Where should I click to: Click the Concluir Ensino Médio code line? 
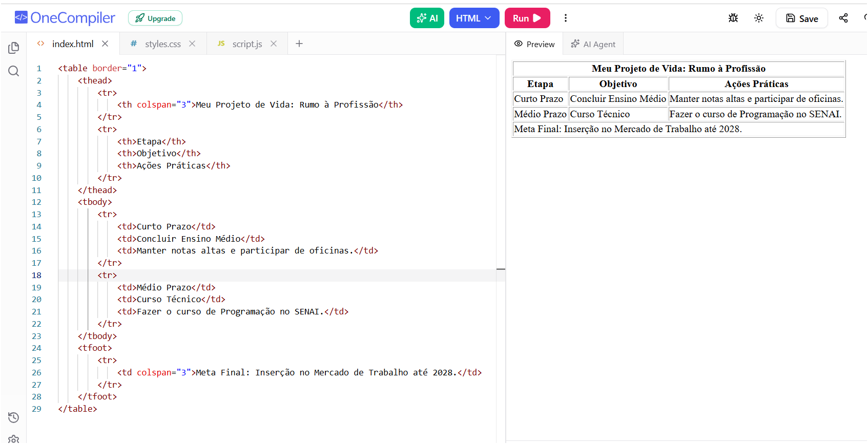[191, 239]
